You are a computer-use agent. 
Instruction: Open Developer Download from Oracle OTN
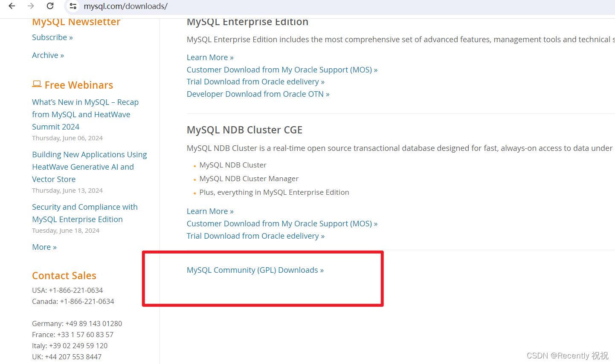[258, 94]
